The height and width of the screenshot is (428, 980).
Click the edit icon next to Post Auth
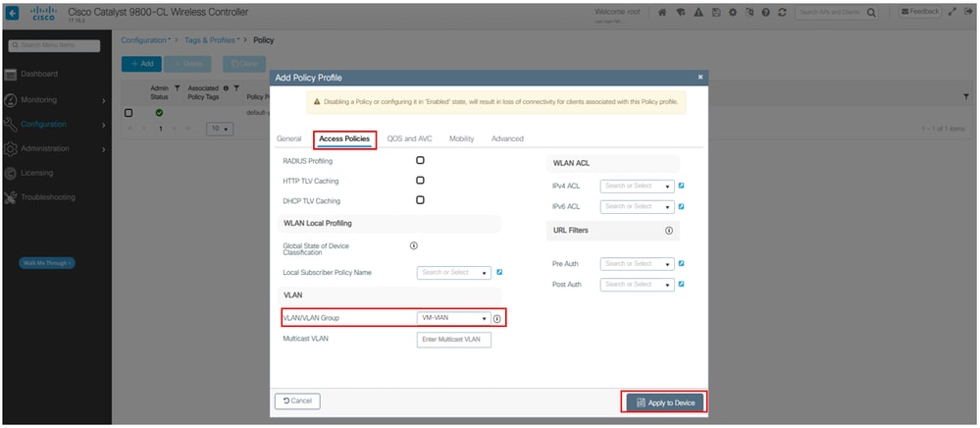681,284
